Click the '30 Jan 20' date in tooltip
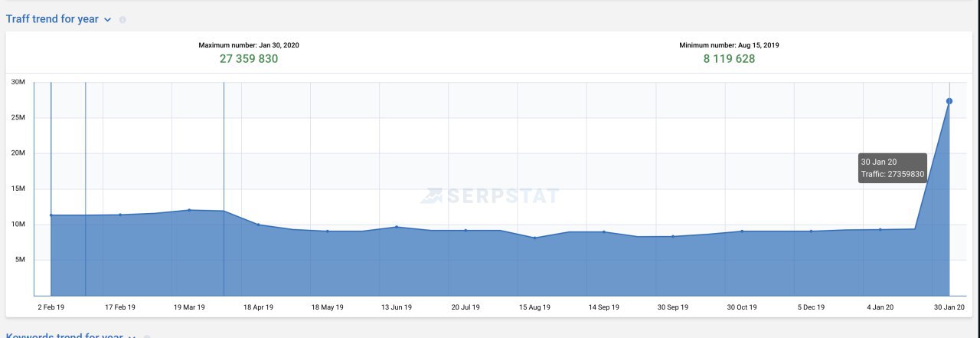980x338 pixels. pyautogui.click(x=878, y=162)
